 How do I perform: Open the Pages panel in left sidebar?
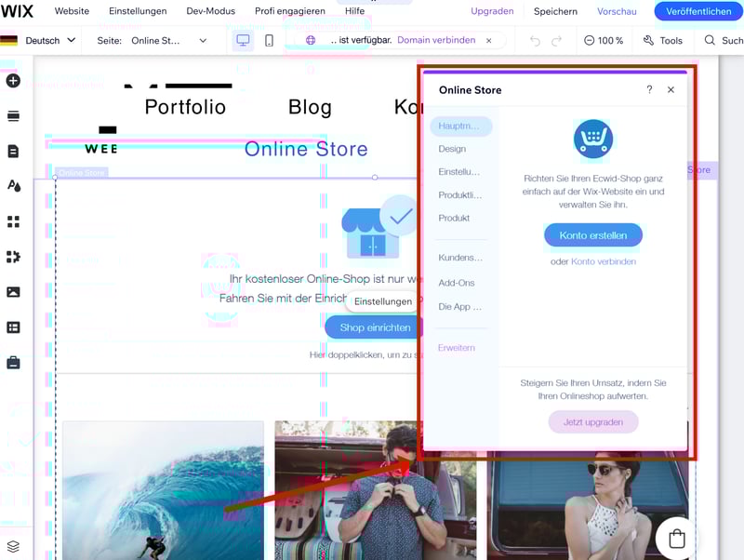13,151
